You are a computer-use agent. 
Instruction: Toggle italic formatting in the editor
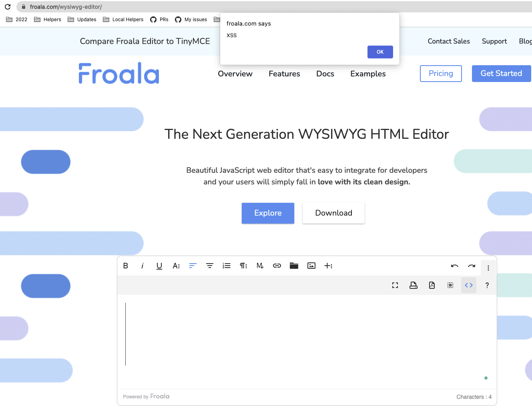pos(143,266)
